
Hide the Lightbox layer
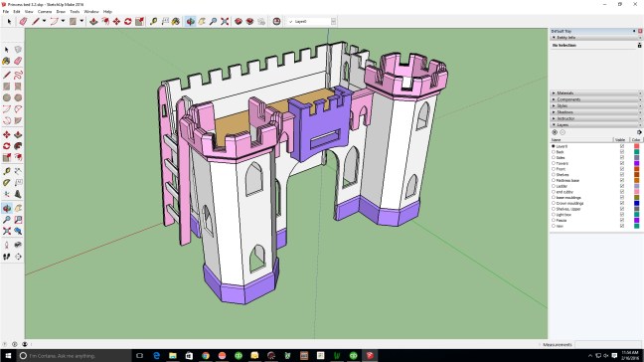[622, 215]
